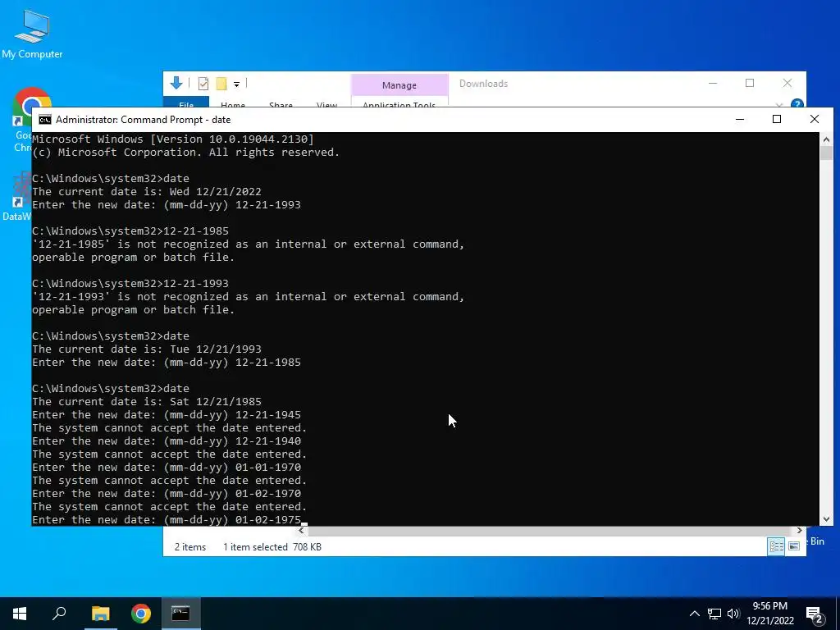The image size is (840, 630).
Task: Open the My Computer desktop icon
Action: pyautogui.click(x=32, y=33)
